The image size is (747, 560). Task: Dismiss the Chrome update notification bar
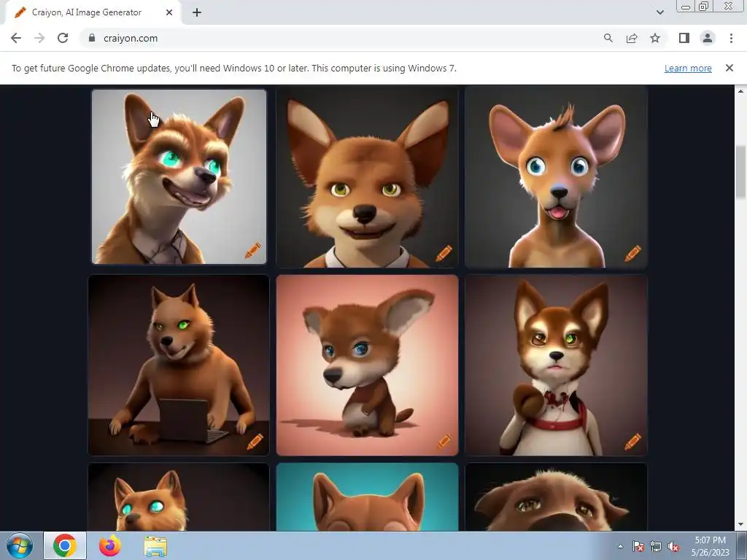pos(729,68)
